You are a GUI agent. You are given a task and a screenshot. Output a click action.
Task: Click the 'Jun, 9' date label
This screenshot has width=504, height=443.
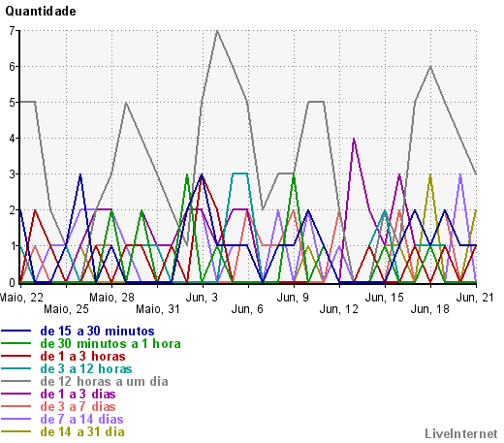[293, 298]
